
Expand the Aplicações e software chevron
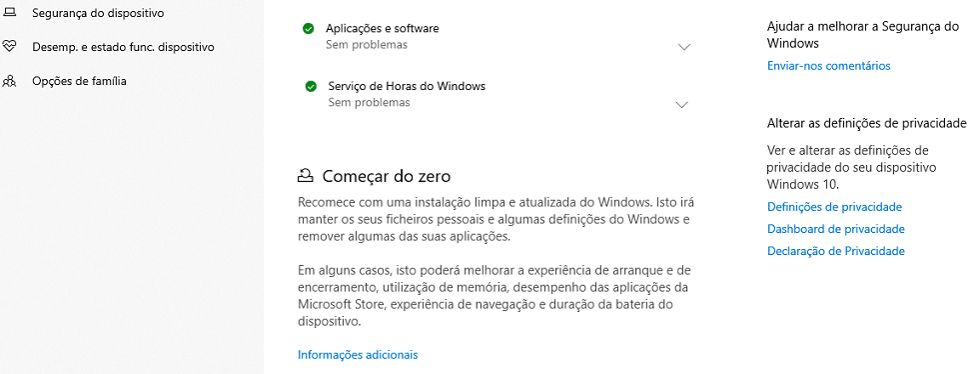coord(684,47)
